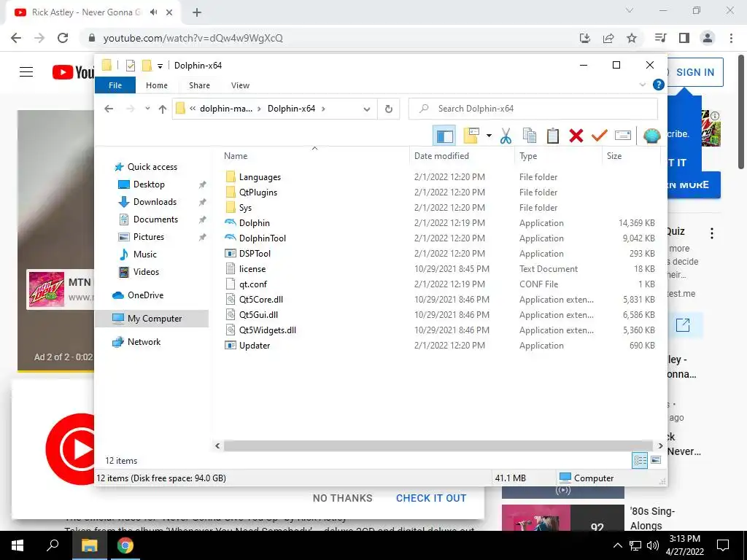Click NO THANKS button
This screenshot has width=747, height=560.
[343, 498]
